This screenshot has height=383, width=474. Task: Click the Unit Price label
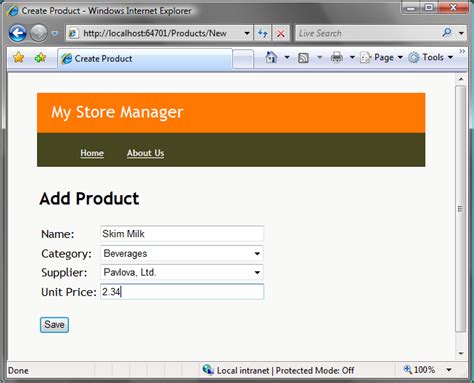coord(69,292)
